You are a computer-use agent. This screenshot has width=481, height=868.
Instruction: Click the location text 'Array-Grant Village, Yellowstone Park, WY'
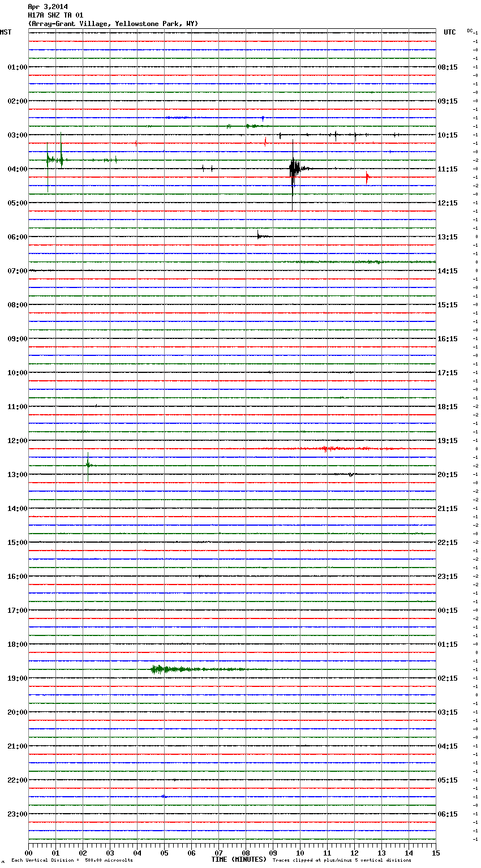(113, 24)
